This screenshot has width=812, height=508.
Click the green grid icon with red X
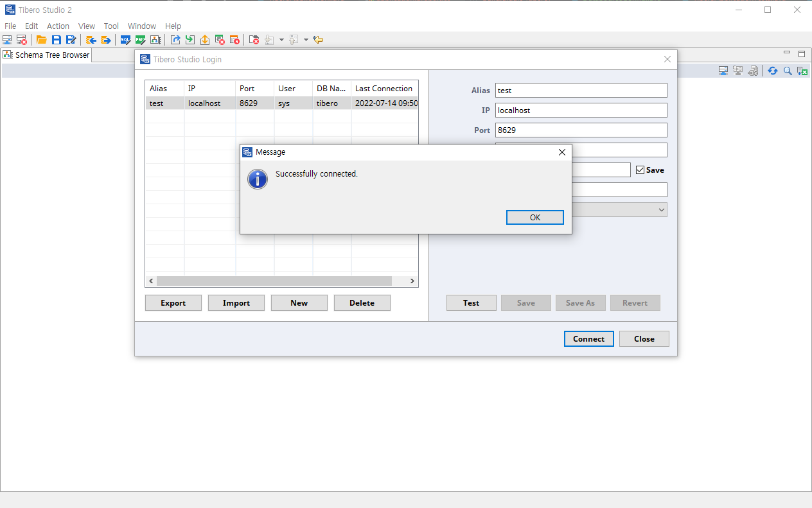click(x=220, y=40)
